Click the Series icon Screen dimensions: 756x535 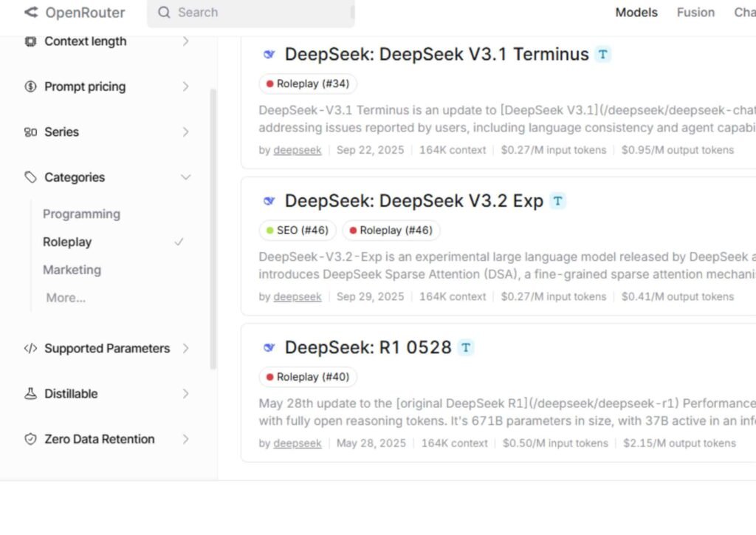tap(30, 132)
